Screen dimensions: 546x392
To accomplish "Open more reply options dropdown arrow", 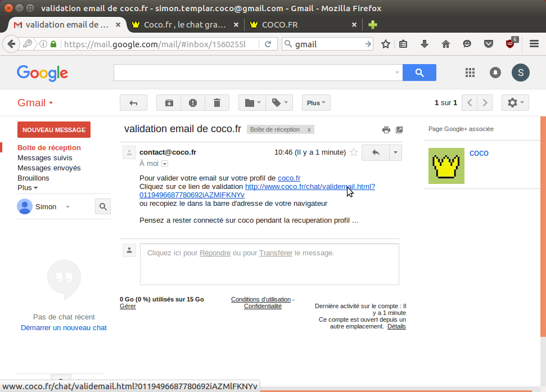I will coord(395,152).
